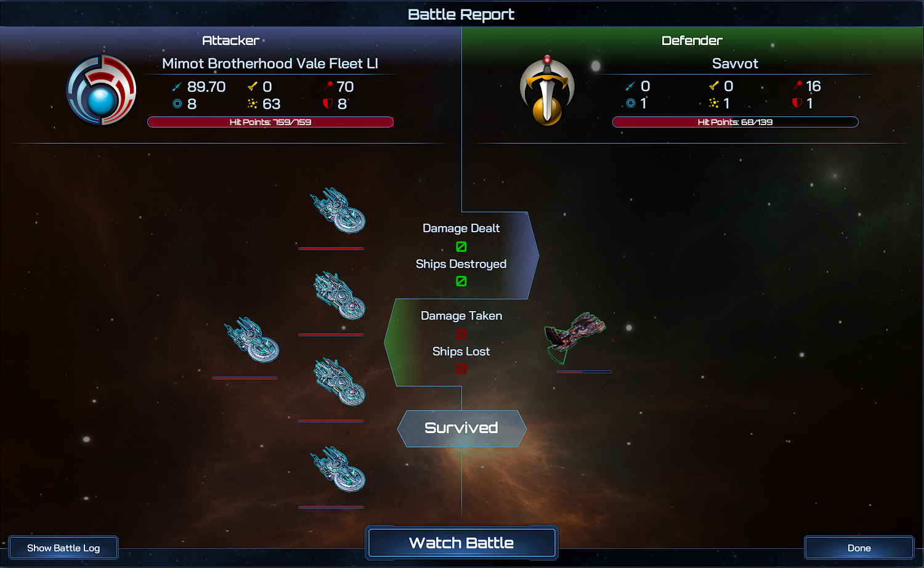This screenshot has width=924, height=568.
Task: Click red Damage Taken indicator box
Action: coord(461,334)
